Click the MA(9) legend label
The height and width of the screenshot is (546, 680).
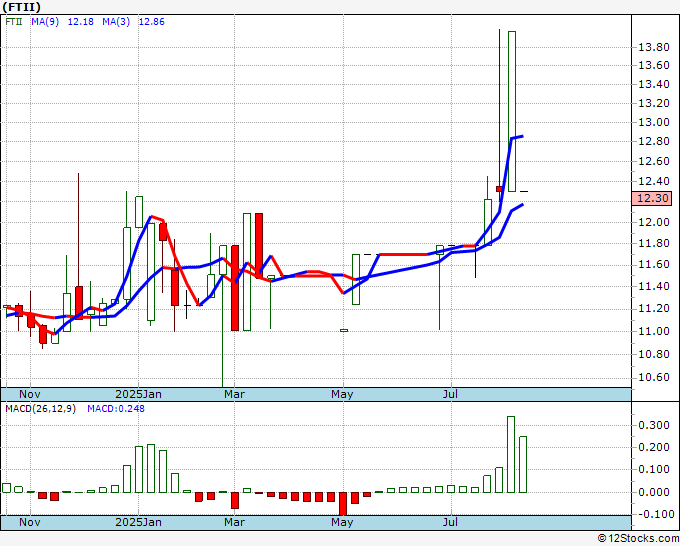[x=45, y=22]
